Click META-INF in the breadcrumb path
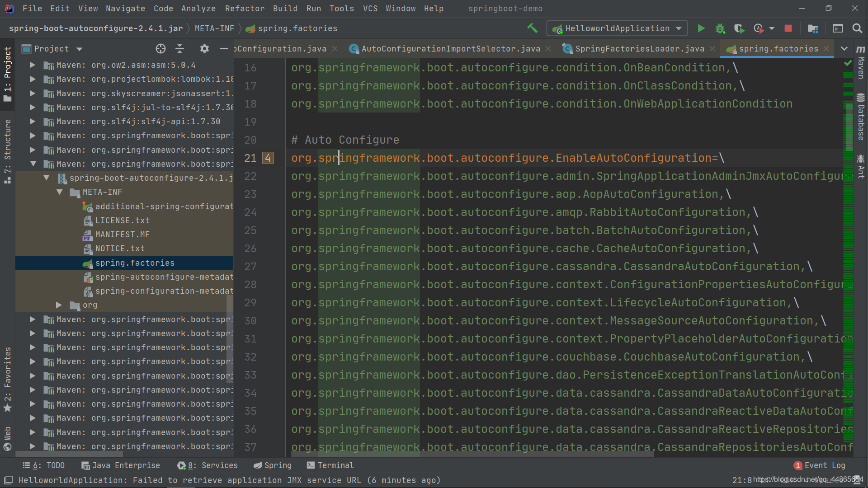Viewport: 868px width, 488px height. (x=215, y=28)
